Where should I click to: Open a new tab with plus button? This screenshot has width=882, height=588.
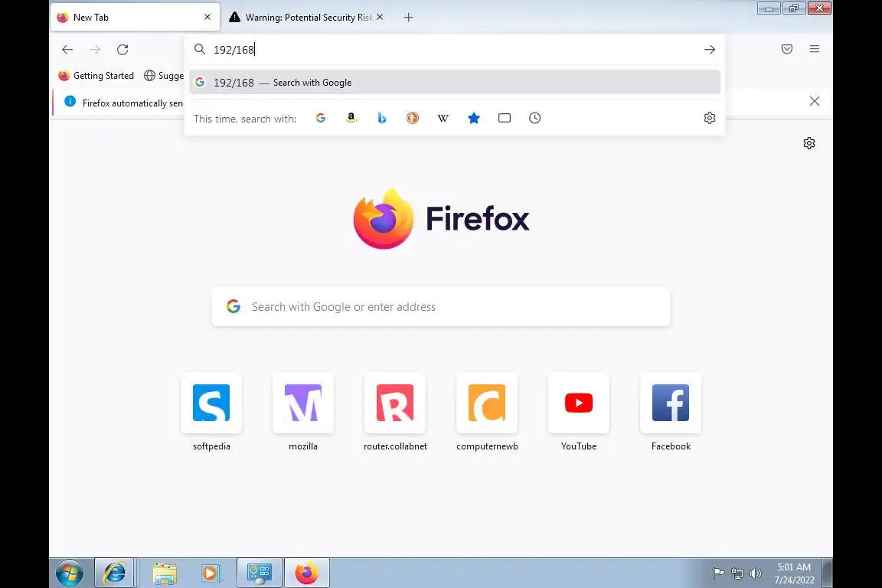408,18
